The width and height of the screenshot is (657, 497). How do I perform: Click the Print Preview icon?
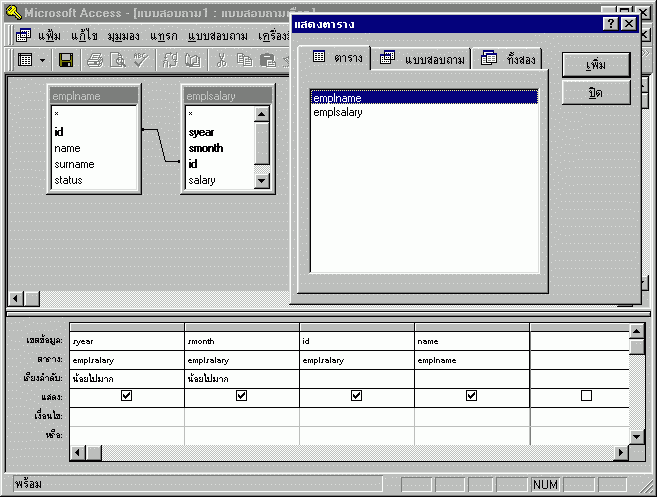117,60
